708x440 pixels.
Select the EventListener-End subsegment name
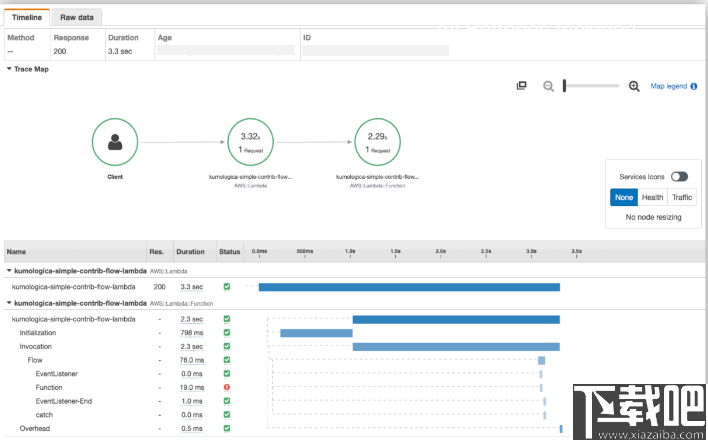point(64,401)
